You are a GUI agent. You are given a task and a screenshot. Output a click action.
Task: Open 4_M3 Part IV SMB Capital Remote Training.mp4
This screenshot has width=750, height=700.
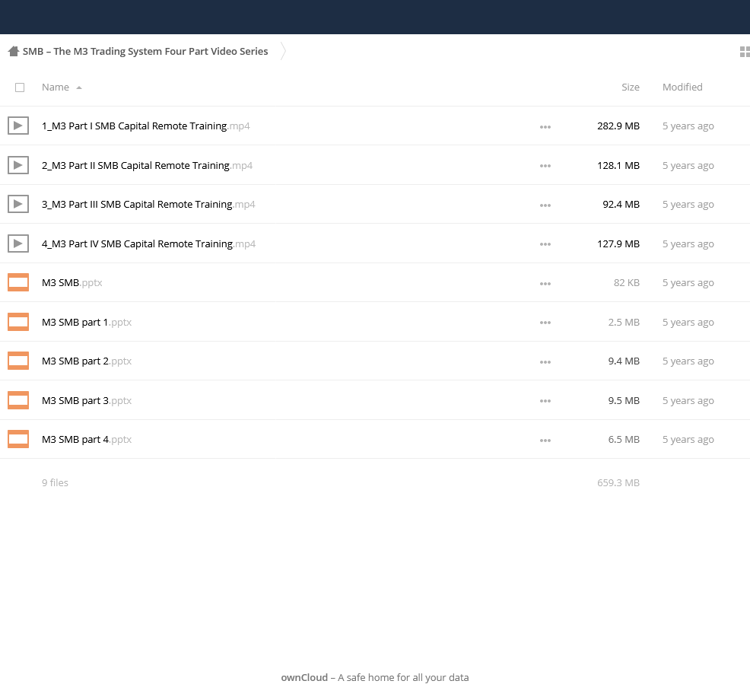149,243
